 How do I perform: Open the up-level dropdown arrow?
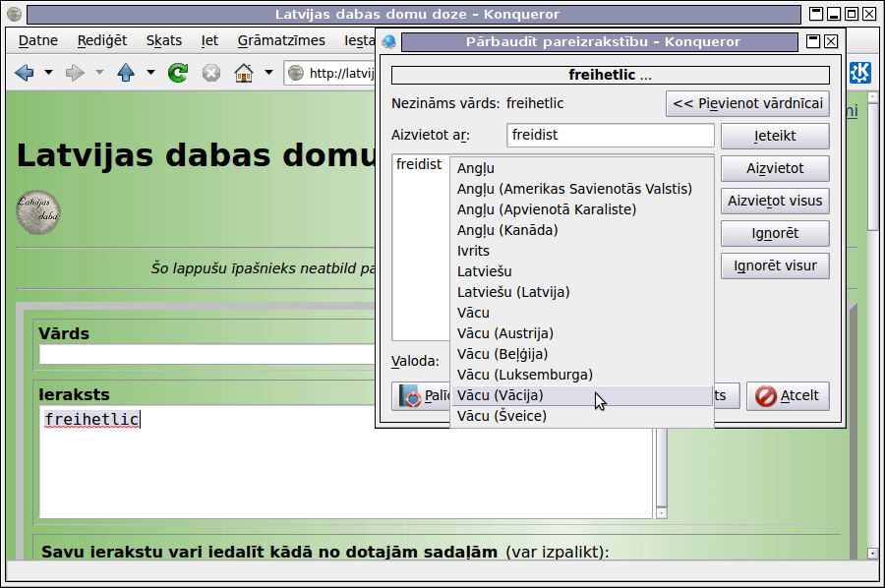150,72
